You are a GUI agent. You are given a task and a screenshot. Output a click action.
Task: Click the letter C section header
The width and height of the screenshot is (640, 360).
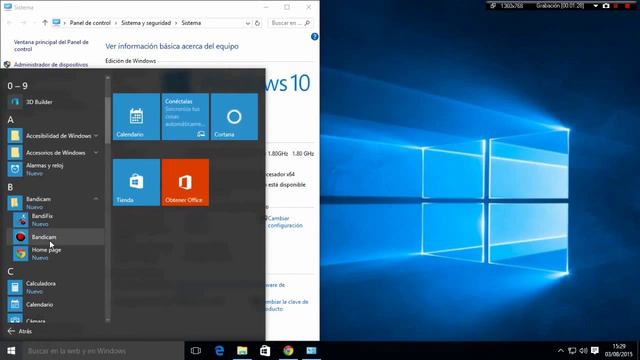pos(11,271)
